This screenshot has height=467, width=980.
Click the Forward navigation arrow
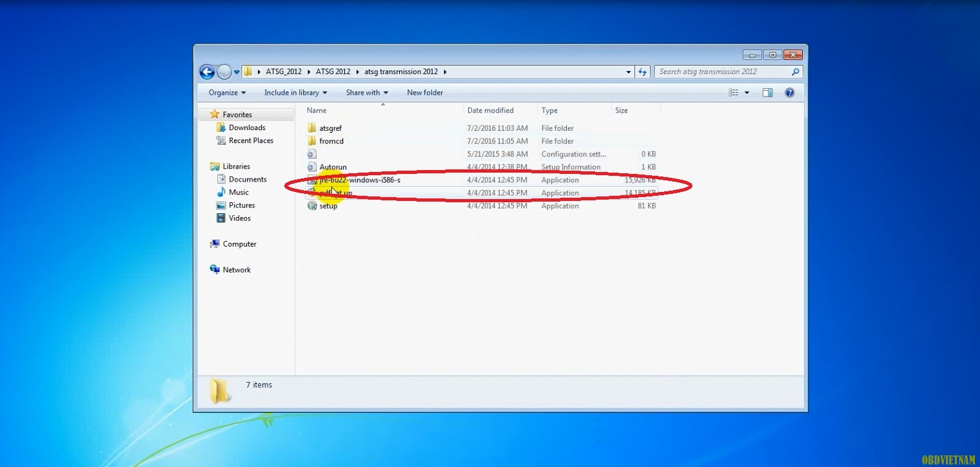coord(224,72)
